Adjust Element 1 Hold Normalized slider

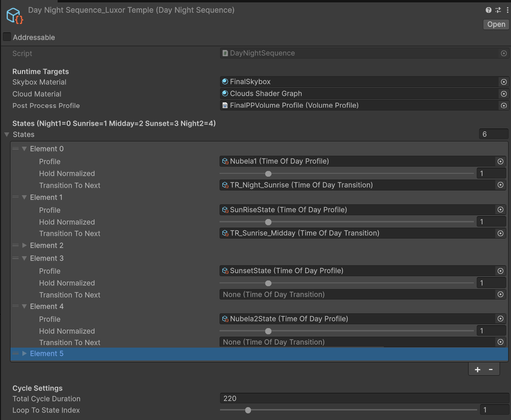coord(268,222)
